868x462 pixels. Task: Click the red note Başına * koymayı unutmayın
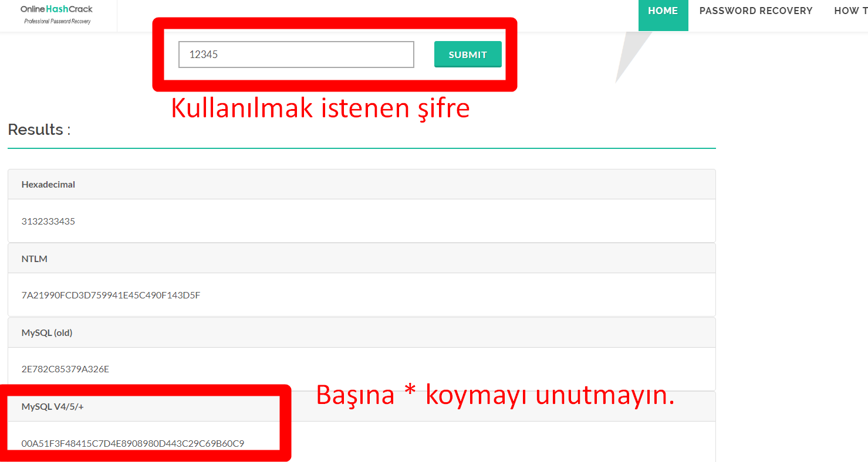click(495, 395)
